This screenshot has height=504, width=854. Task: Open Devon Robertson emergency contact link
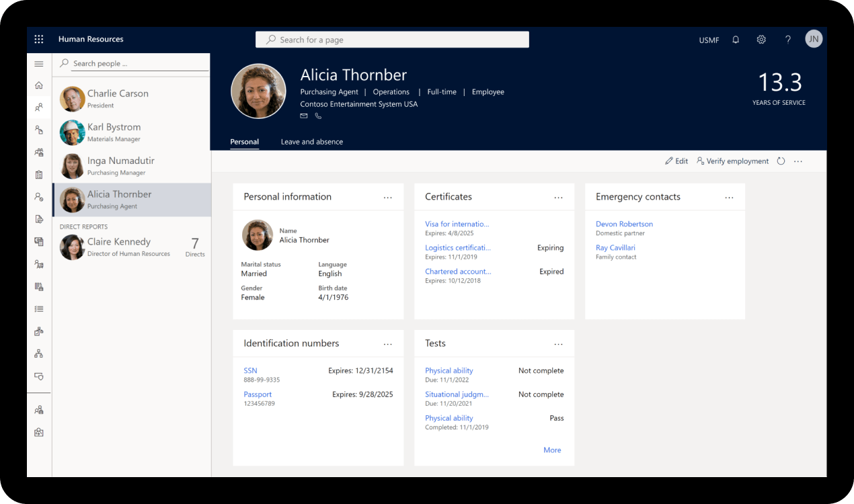coord(624,224)
